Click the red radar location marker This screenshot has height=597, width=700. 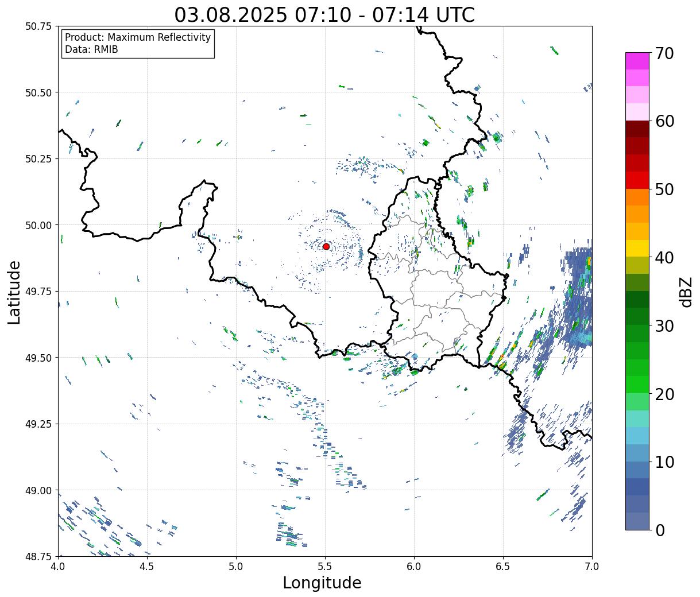(326, 246)
